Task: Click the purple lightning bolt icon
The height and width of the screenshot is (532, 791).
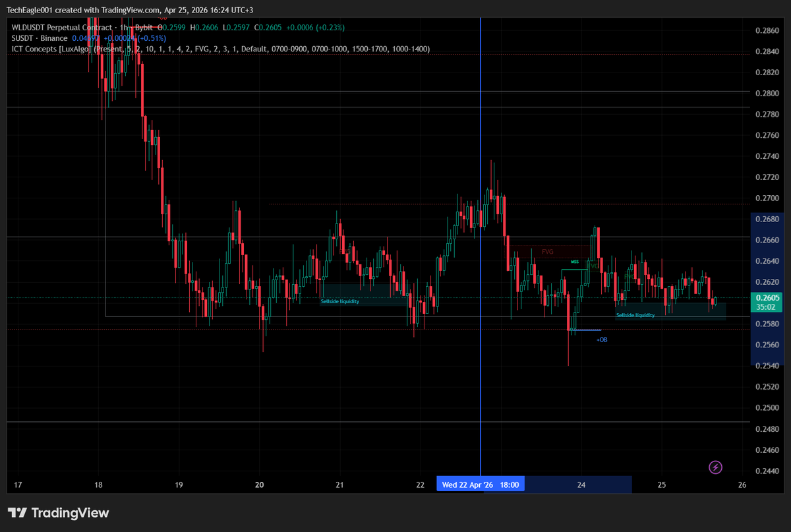Action: (x=715, y=467)
